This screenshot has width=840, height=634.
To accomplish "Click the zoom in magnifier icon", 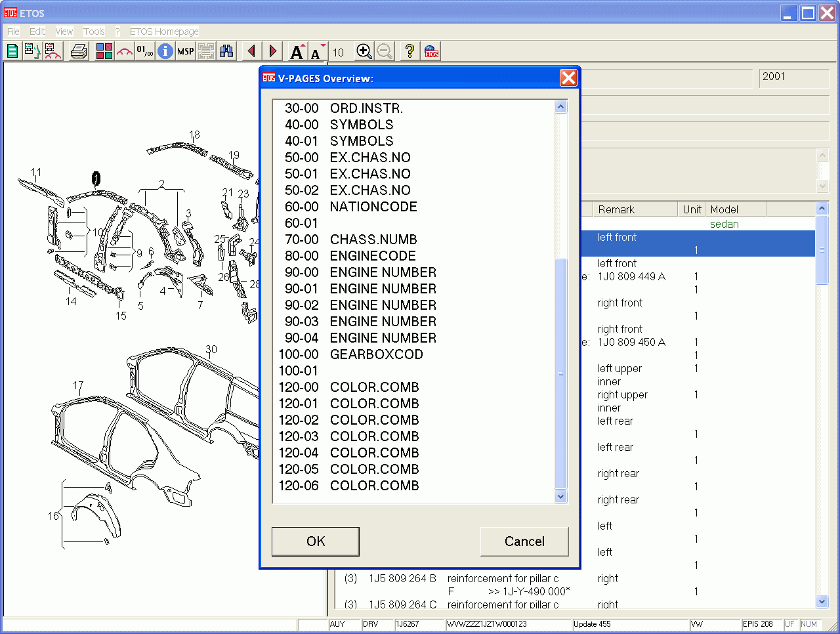I will tap(364, 51).
